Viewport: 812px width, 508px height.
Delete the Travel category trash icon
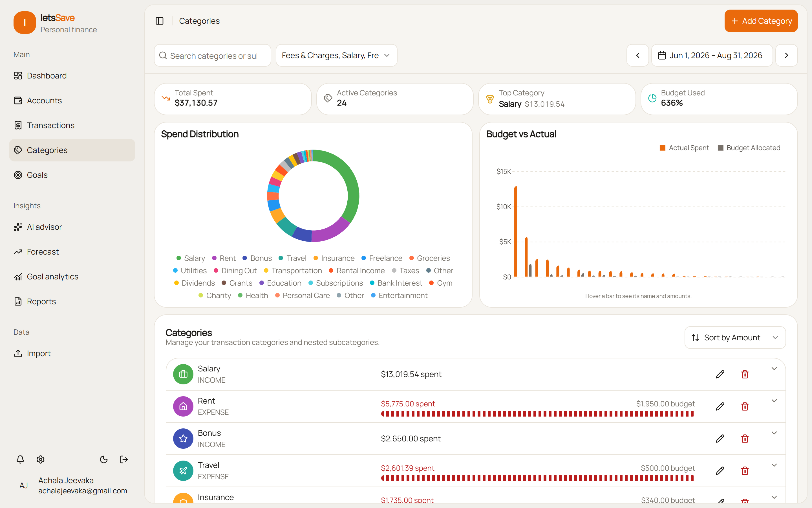click(x=745, y=471)
